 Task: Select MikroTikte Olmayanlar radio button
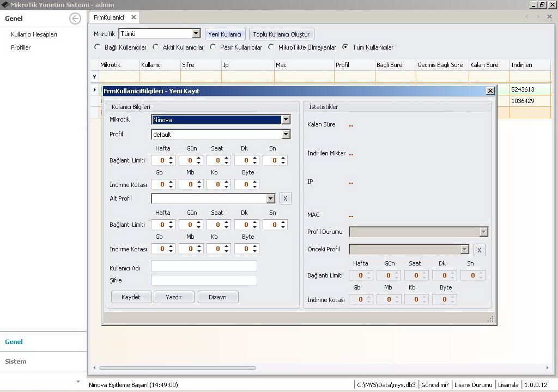click(x=271, y=47)
